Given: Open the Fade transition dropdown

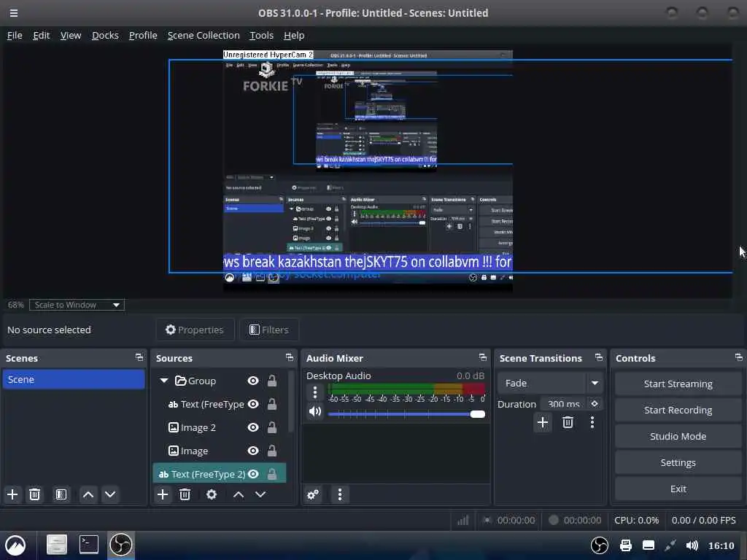Looking at the screenshot, I should 549,383.
